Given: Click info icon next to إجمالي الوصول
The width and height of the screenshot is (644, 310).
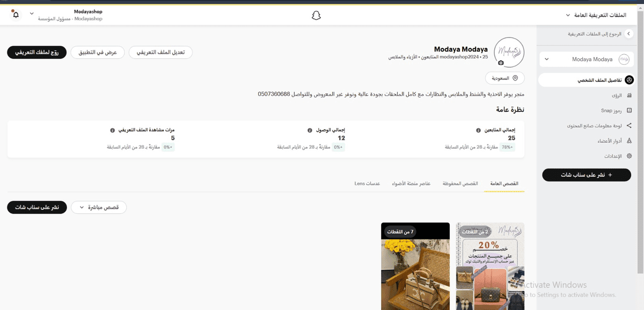Looking at the screenshot, I should [x=310, y=130].
